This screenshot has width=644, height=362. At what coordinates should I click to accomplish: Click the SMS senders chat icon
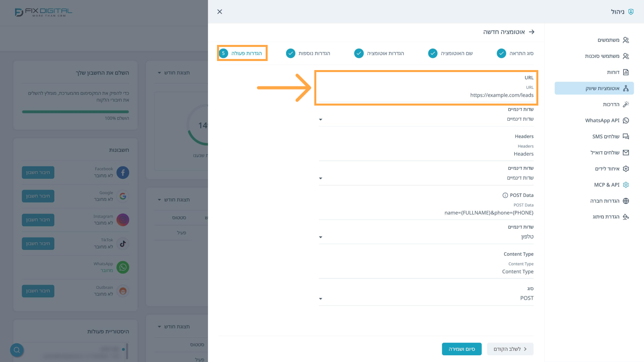[x=626, y=137]
